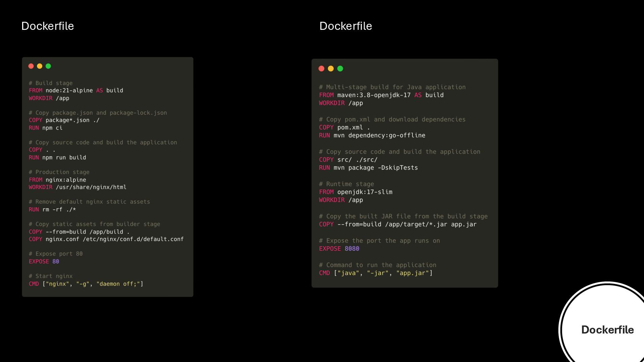Click green dot on right code window
Viewport: 644px width, 362px height.
click(340, 69)
